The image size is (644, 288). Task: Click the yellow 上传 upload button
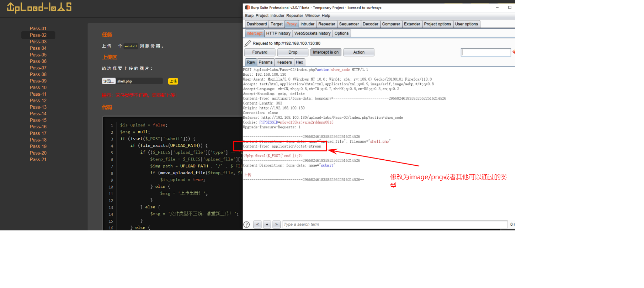(x=173, y=81)
